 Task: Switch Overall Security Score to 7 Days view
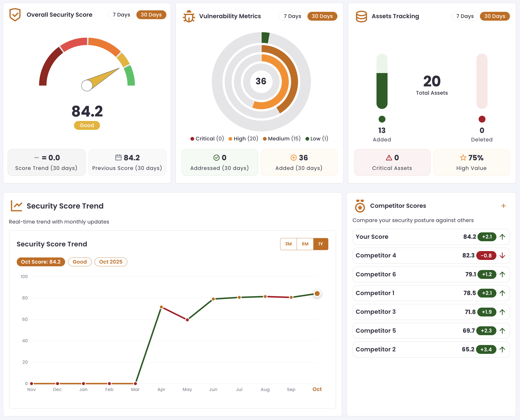(121, 15)
